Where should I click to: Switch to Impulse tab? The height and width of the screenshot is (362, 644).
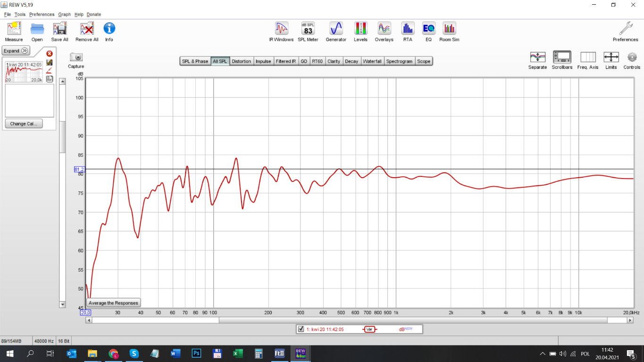pyautogui.click(x=263, y=61)
